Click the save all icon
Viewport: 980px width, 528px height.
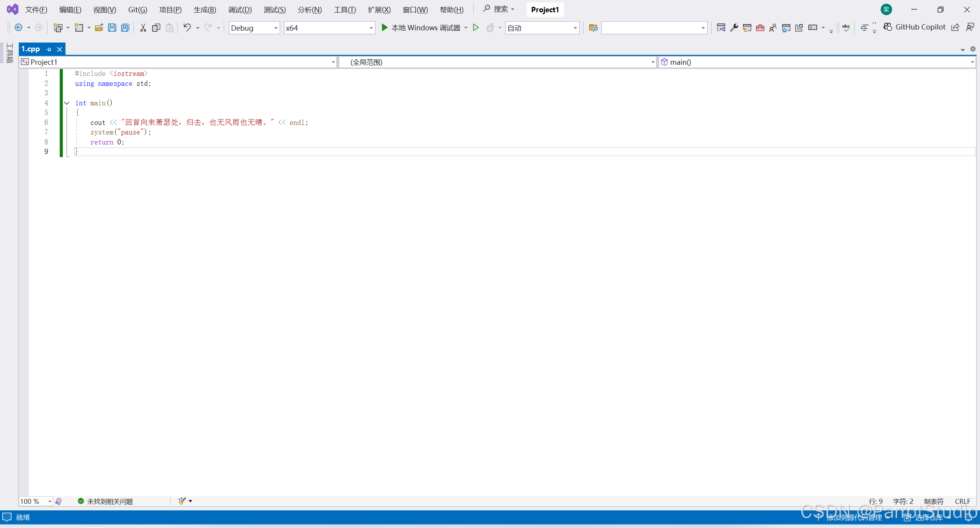(x=125, y=28)
